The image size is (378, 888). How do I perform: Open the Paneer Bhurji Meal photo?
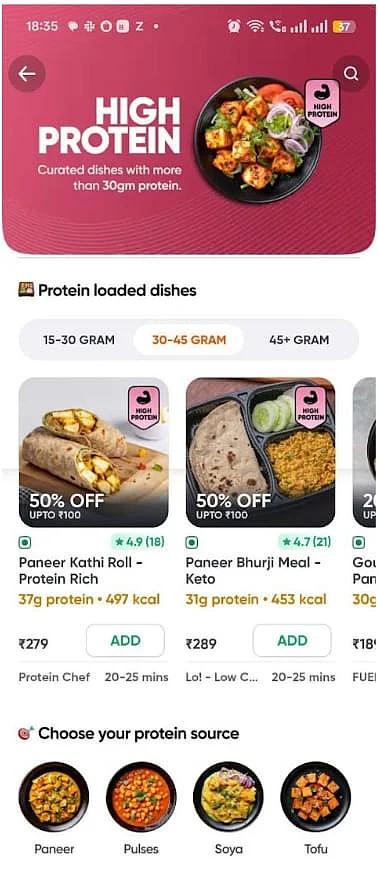261,452
